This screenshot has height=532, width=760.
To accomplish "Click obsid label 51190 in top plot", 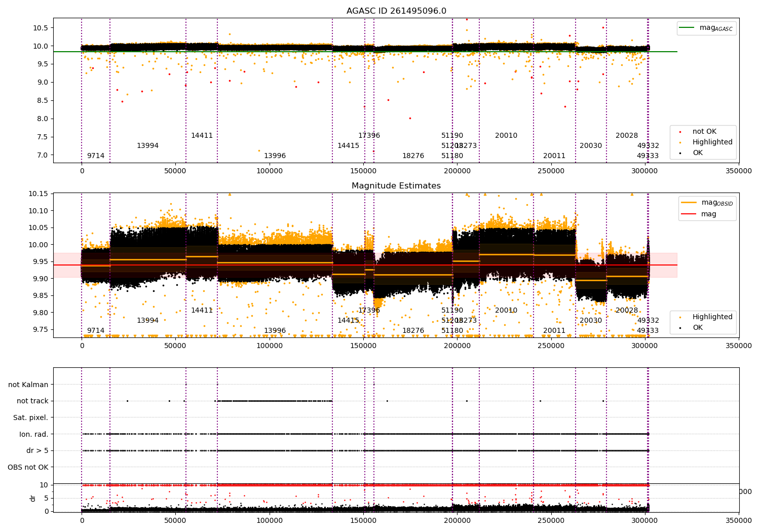I will point(452,136).
